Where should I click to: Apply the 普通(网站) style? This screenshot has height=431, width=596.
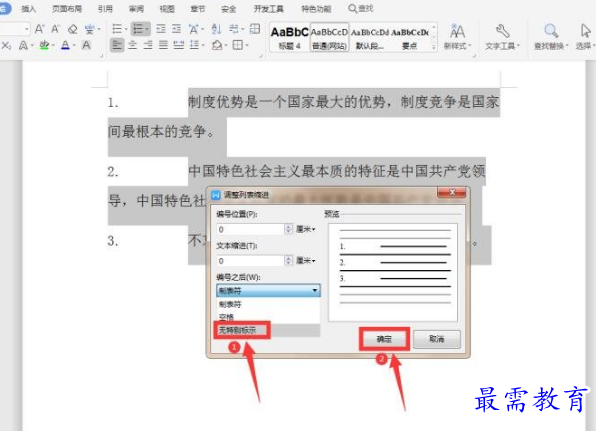point(330,37)
